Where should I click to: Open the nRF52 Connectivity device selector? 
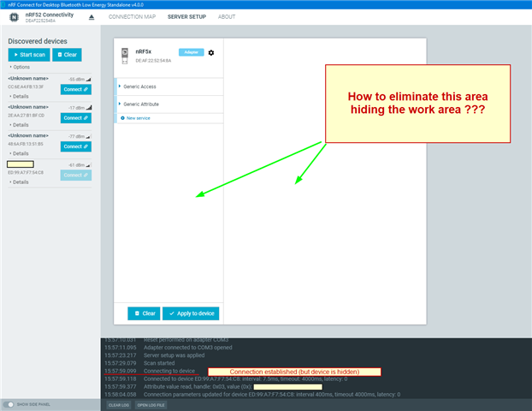[x=50, y=17]
